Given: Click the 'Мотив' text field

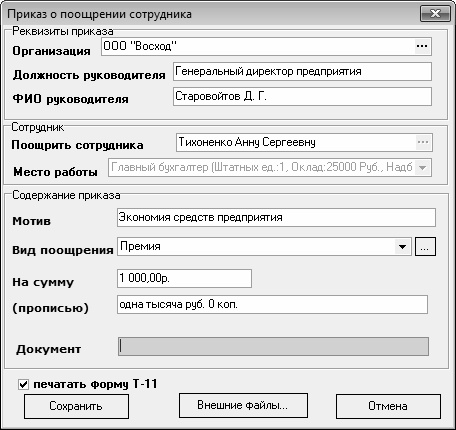Looking at the screenshot, I should 276,217.
